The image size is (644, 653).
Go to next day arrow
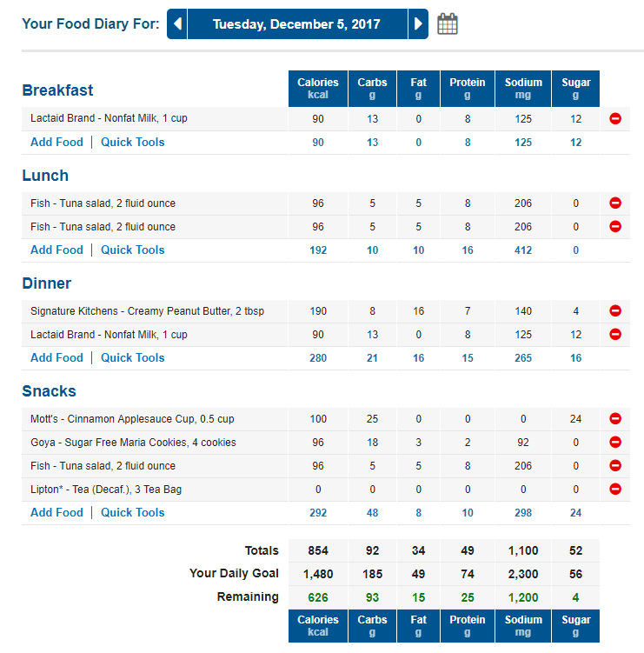tap(418, 23)
